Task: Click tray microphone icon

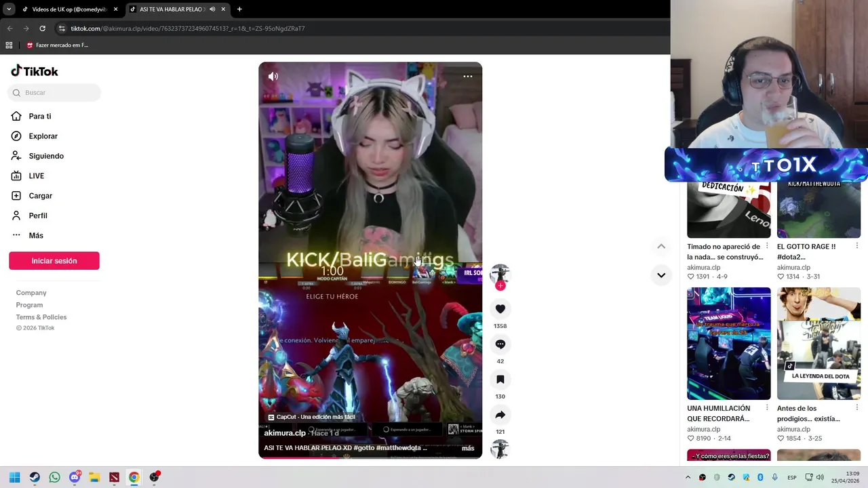Action: (x=774, y=477)
